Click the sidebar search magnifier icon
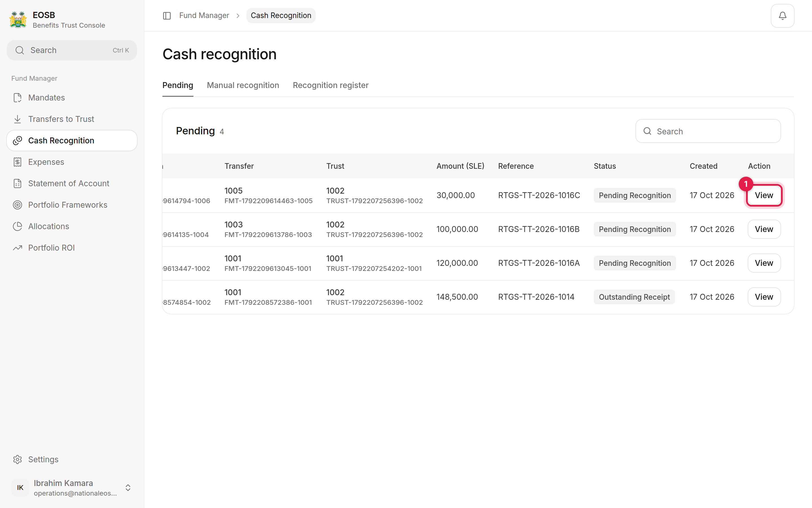The height and width of the screenshot is (508, 812). click(20, 51)
